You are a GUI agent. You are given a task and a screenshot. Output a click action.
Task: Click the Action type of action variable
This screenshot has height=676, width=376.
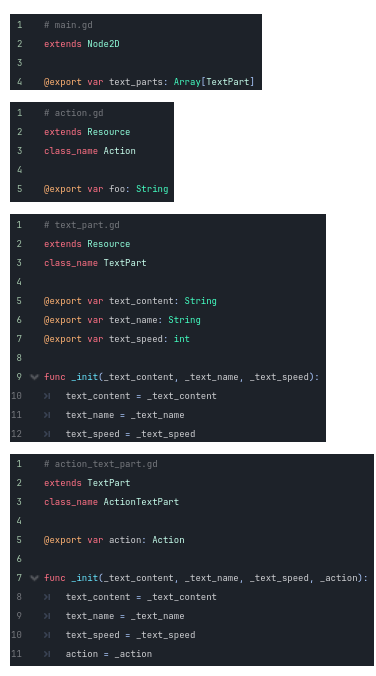168,540
